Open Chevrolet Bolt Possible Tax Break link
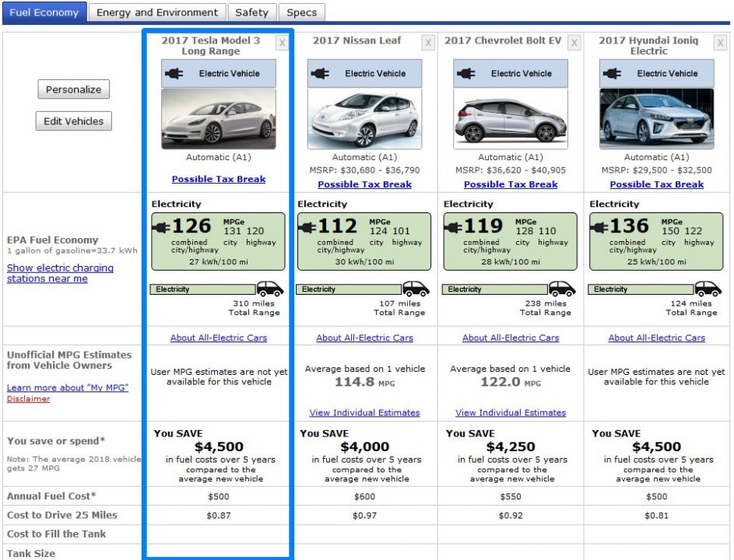734x560 pixels. pos(511,184)
